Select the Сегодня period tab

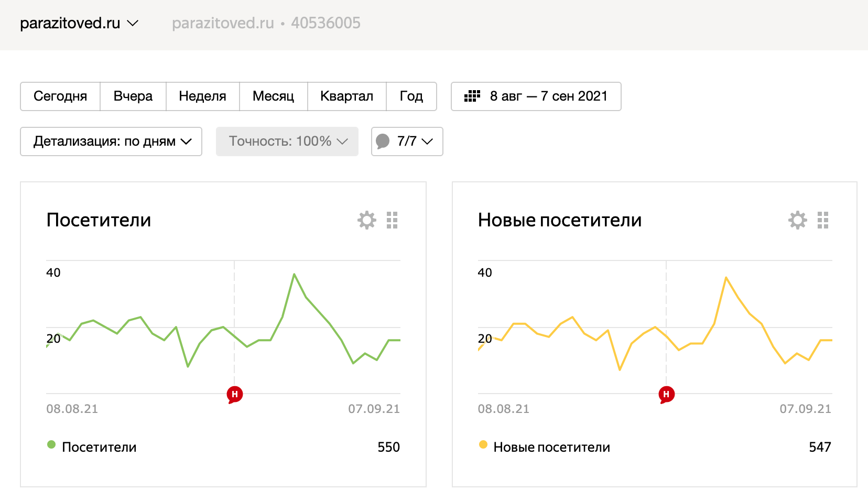(60, 96)
